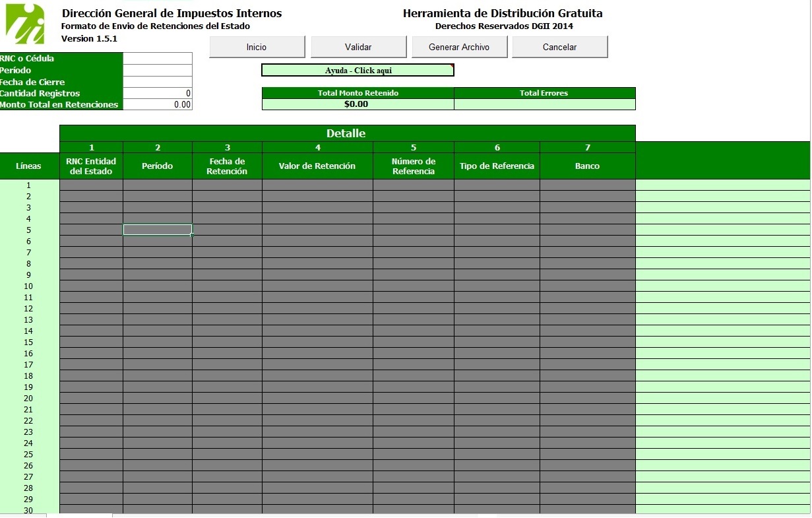The image size is (812, 518).
Task: Click line 1 cell under Valor de Retención
Action: [317, 185]
